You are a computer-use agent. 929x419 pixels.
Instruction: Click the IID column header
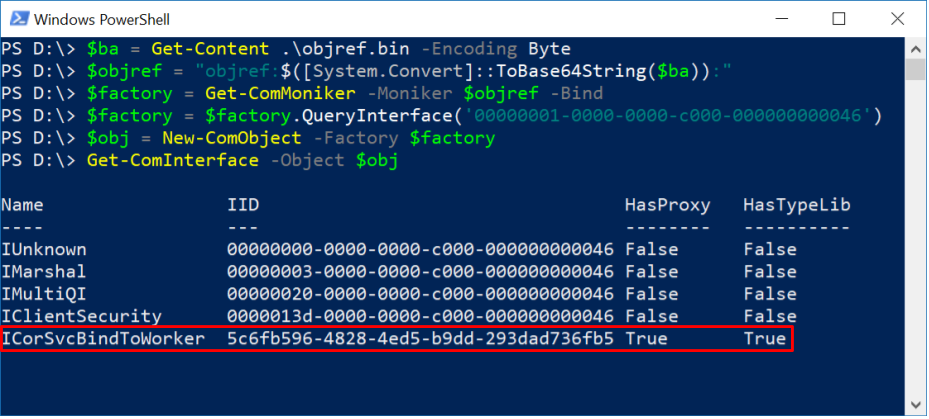pos(243,205)
